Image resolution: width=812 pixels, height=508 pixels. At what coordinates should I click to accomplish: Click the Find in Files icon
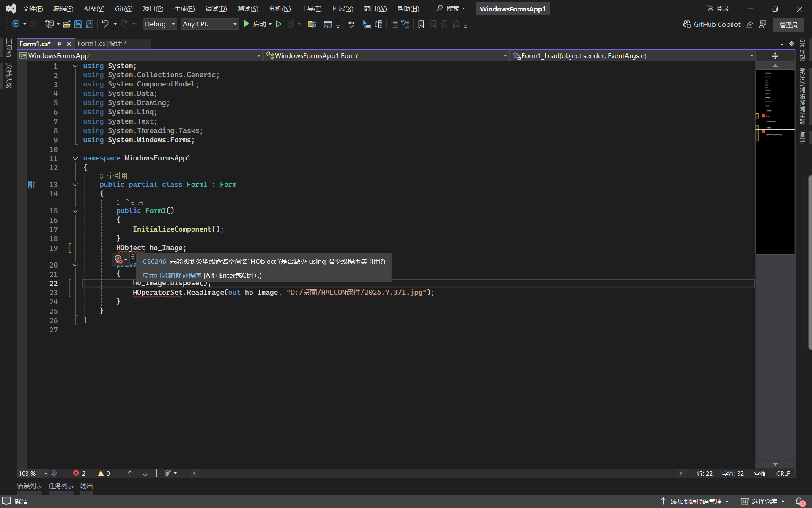point(312,24)
